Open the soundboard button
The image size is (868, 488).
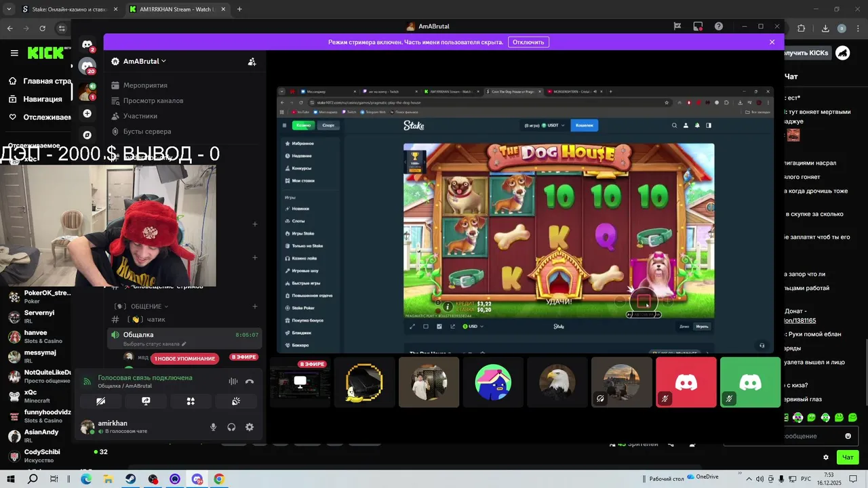(x=236, y=401)
